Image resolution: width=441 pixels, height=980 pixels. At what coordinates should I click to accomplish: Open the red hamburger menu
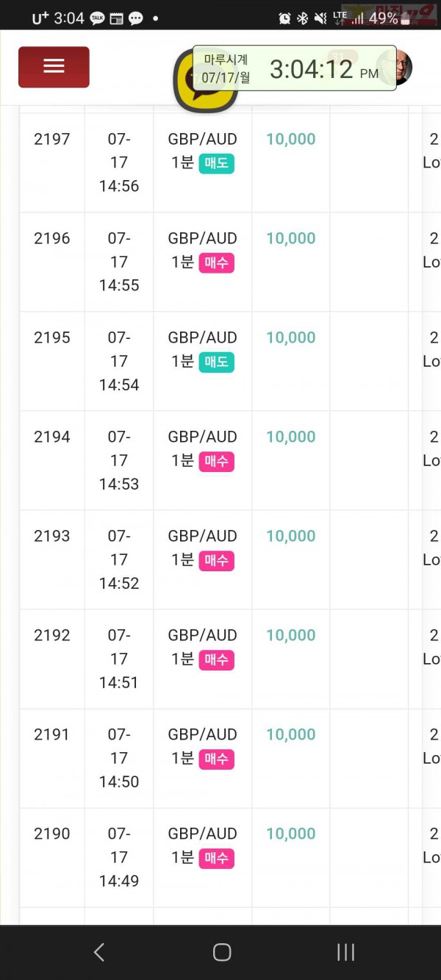[54, 67]
